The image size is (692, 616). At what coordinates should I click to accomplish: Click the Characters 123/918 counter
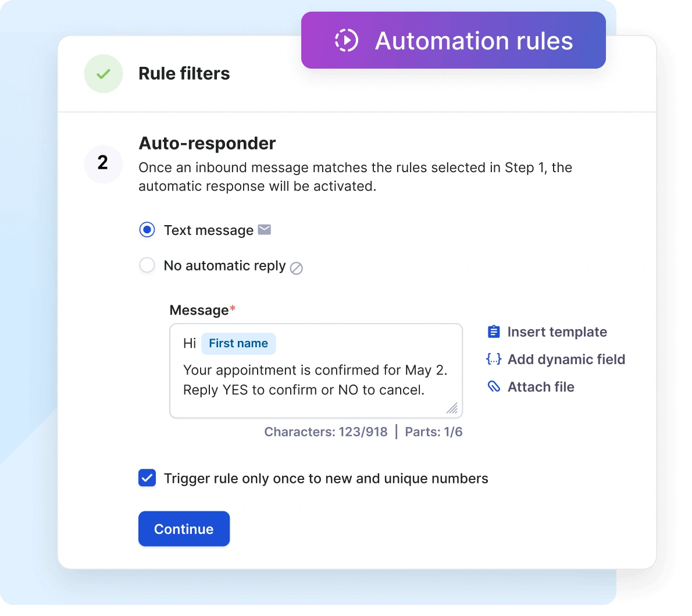(326, 432)
